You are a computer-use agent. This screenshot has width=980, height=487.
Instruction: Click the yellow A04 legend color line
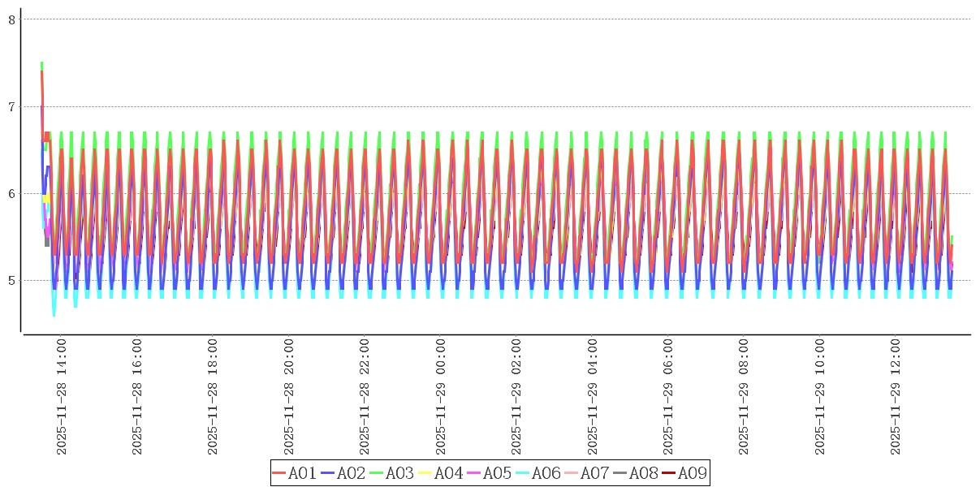(x=426, y=473)
